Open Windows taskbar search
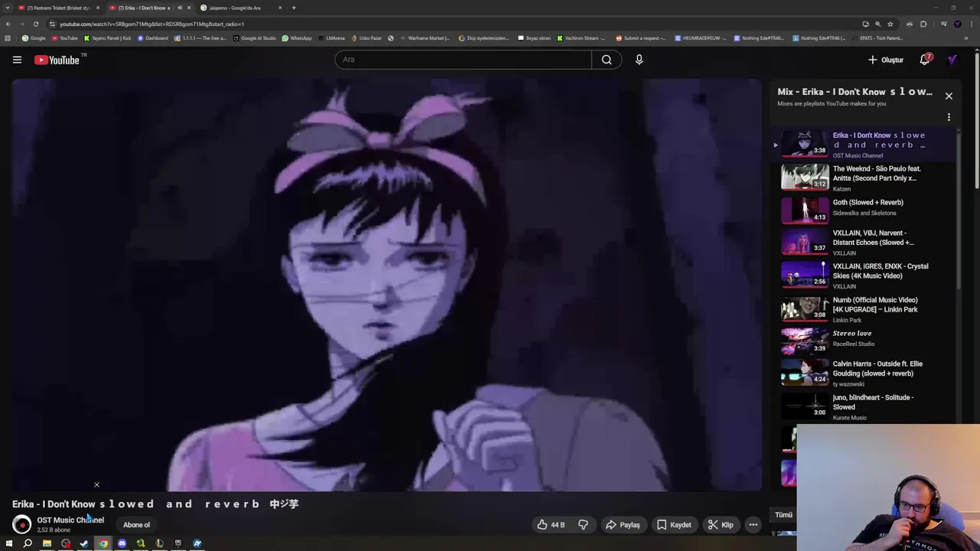The width and height of the screenshot is (980, 551). [x=28, y=543]
